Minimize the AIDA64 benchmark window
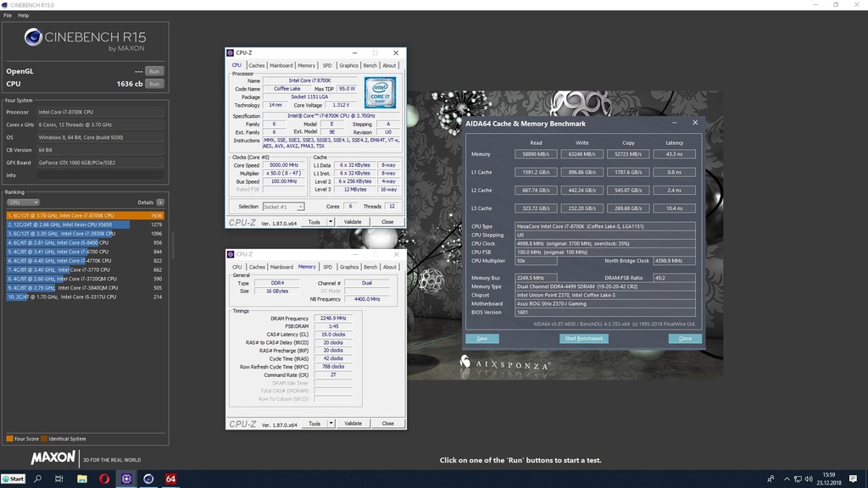The width and height of the screenshot is (868, 488). [x=674, y=124]
